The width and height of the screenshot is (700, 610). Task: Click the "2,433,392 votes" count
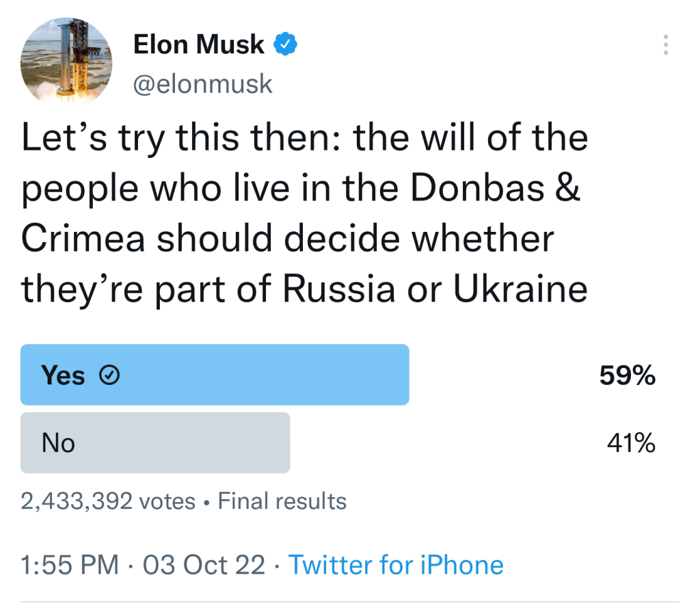(108, 501)
